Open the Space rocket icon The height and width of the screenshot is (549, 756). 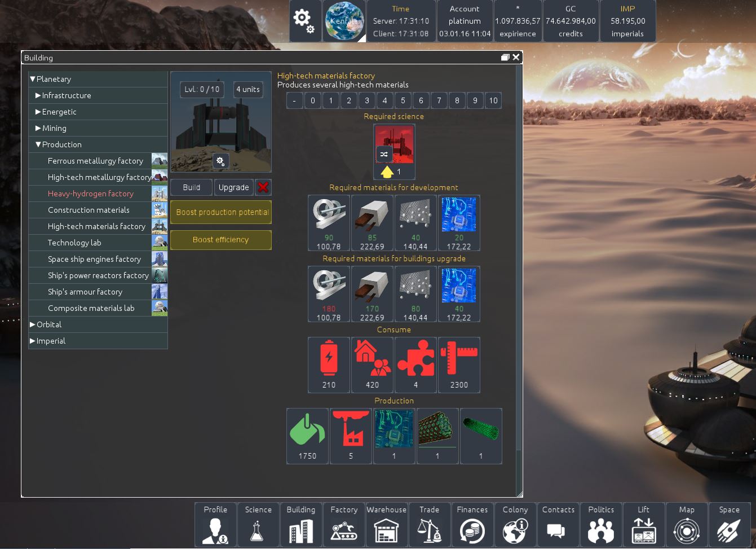[x=730, y=525]
